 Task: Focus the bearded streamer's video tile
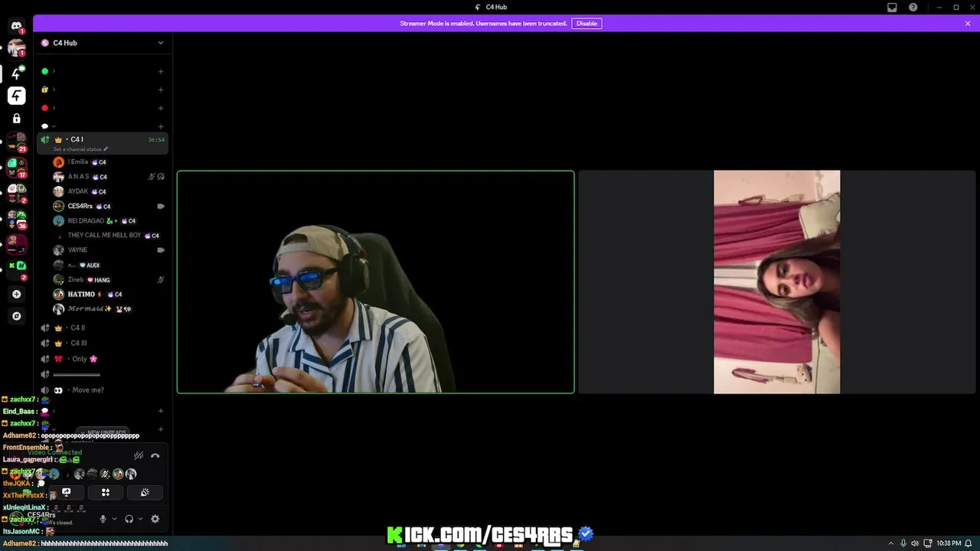(375, 282)
